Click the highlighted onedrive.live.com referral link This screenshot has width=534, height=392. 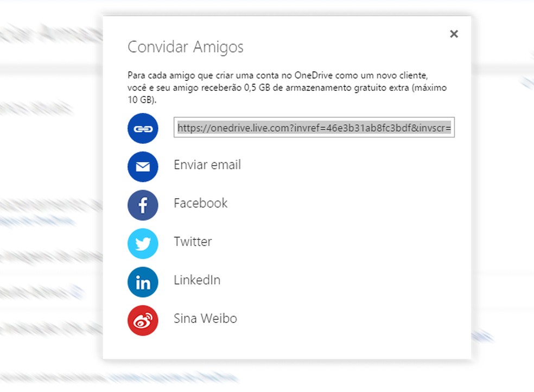coord(315,128)
